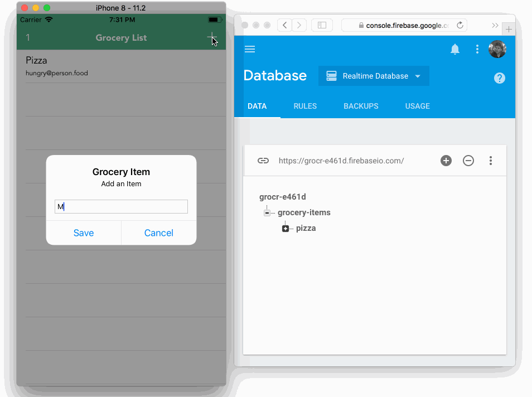Select the grocery-items tree label
The height and width of the screenshot is (397, 532).
(304, 212)
